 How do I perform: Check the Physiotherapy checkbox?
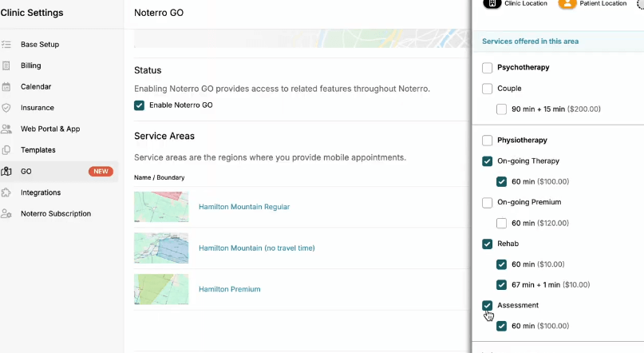pyautogui.click(x=487, y=141)
